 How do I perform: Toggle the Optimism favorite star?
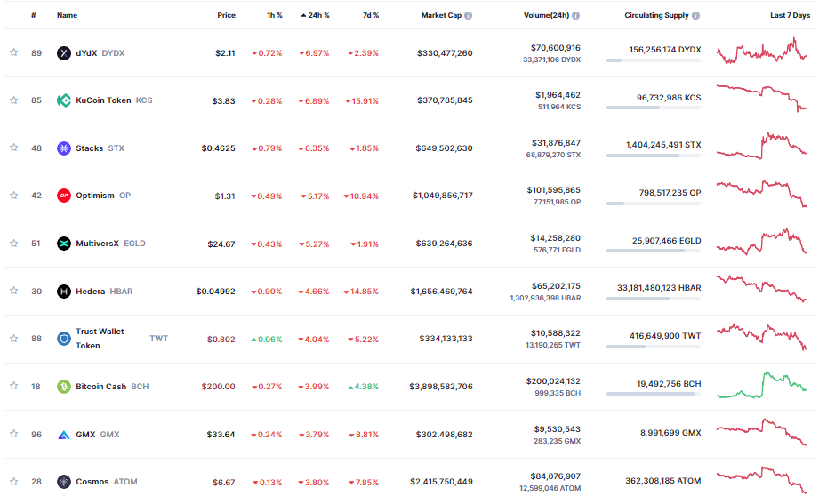pyautogui.click(x=14, y=196)
